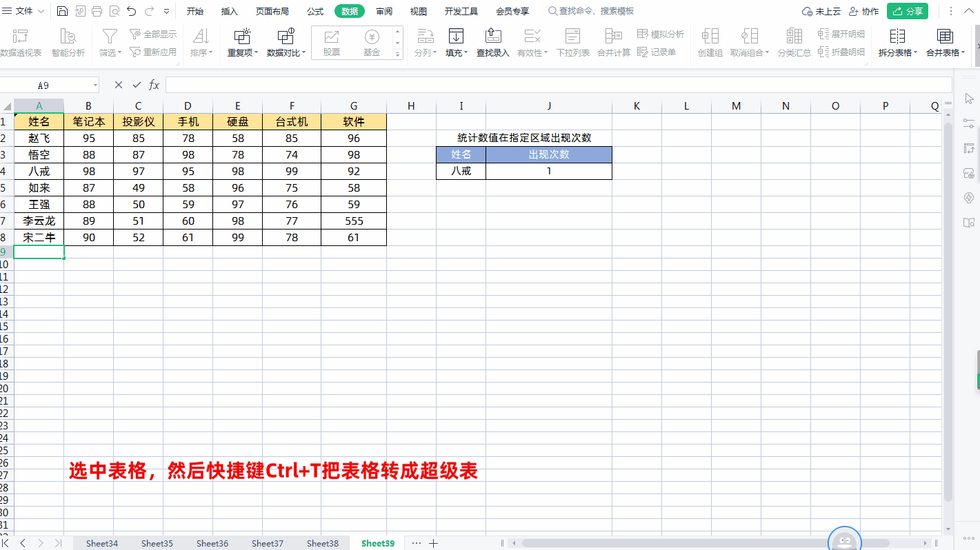980x550 pixels.
Task: Open the 开发工具 ribbon tab
Action: (461, 11)
